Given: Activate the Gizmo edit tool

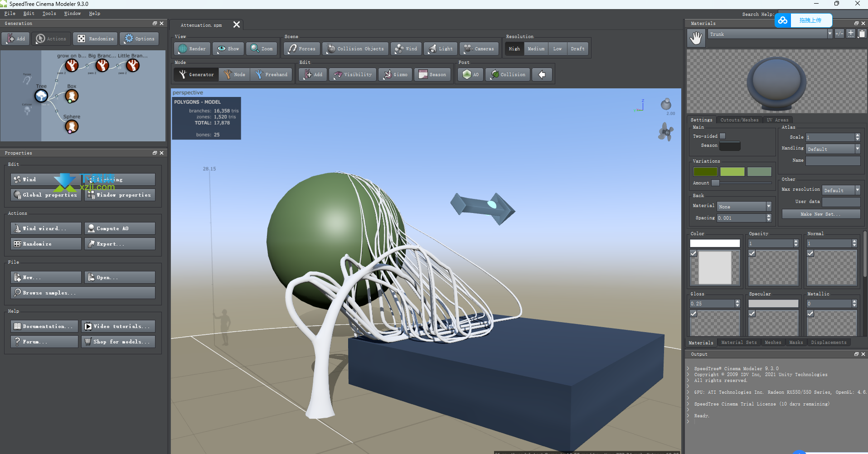Looking at the screenshot, I should point(395,74).
